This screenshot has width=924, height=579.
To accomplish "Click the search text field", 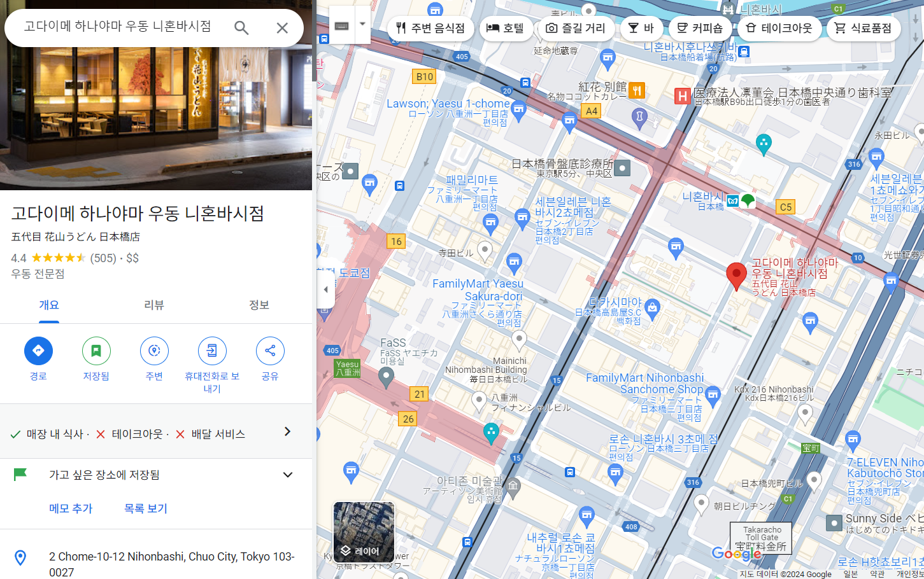I will pyautogui.click(x=118, y=27).
